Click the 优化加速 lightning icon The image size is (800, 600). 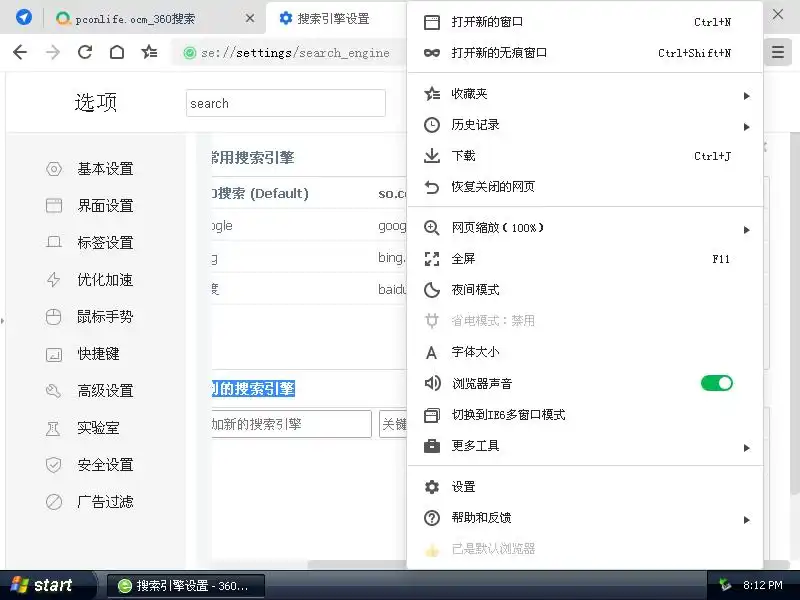coord(54,280)
